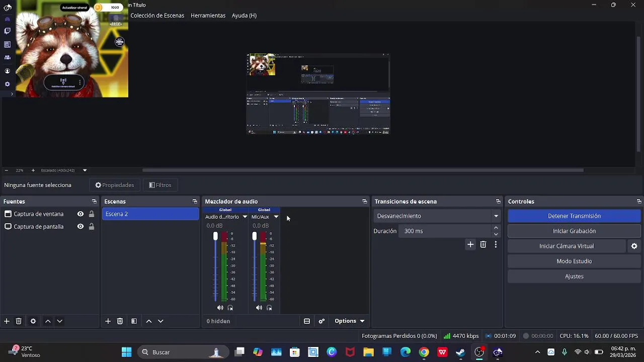Open Windows Start menu
The image size is (644, 362).
[x=126, y=352]
